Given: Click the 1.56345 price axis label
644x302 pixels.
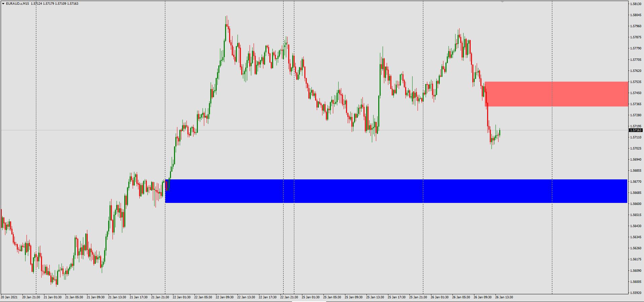Looking at the screenshot, I should (x=636, y=237).
